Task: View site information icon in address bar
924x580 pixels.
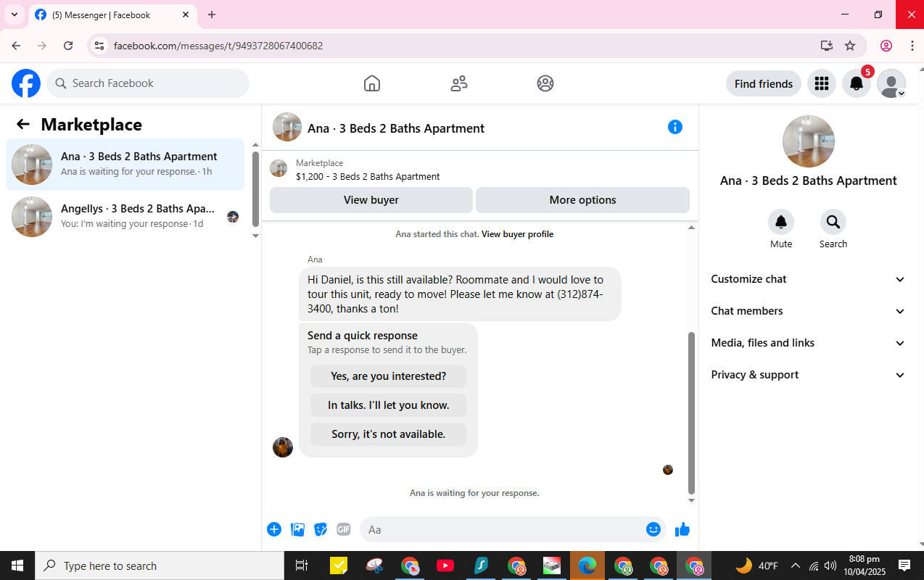Action: click(x=100, y=46)
